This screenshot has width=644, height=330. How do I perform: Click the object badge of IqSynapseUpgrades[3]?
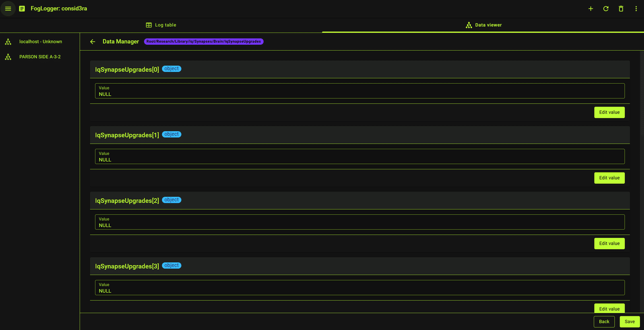pyautogui.click(x=171, y=266)
